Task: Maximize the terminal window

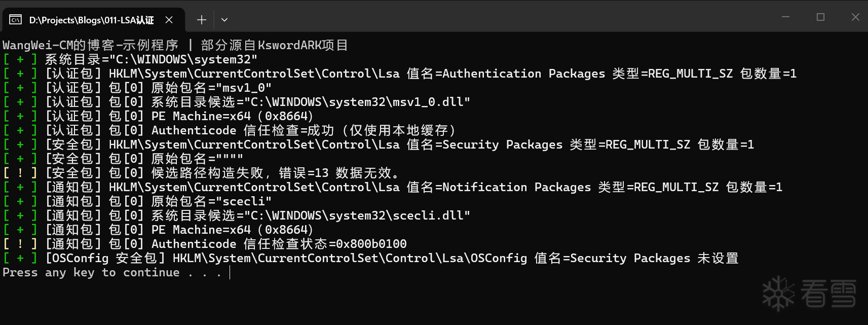Action: 821,17
